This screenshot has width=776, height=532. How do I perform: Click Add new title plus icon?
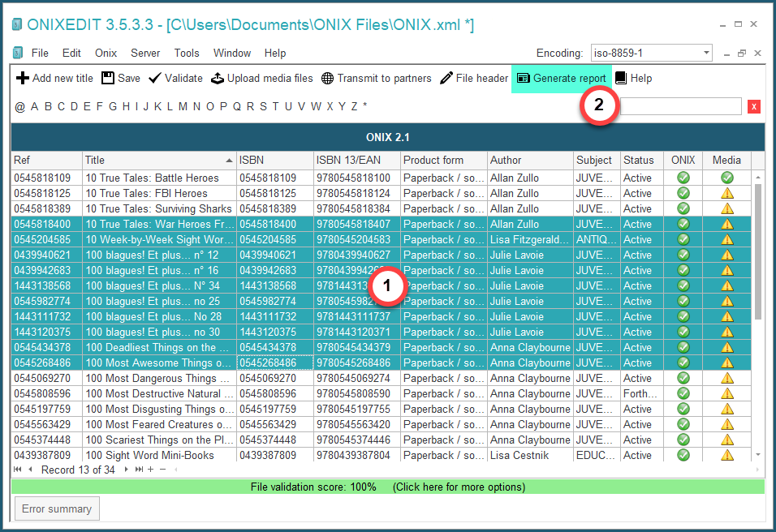click(x=22, y=78)
